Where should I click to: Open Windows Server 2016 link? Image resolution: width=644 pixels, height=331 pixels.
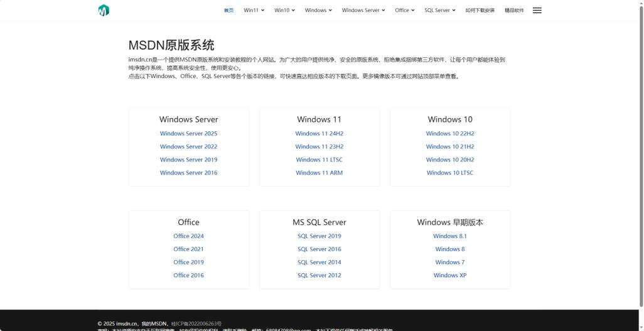[x=188, y=173]
